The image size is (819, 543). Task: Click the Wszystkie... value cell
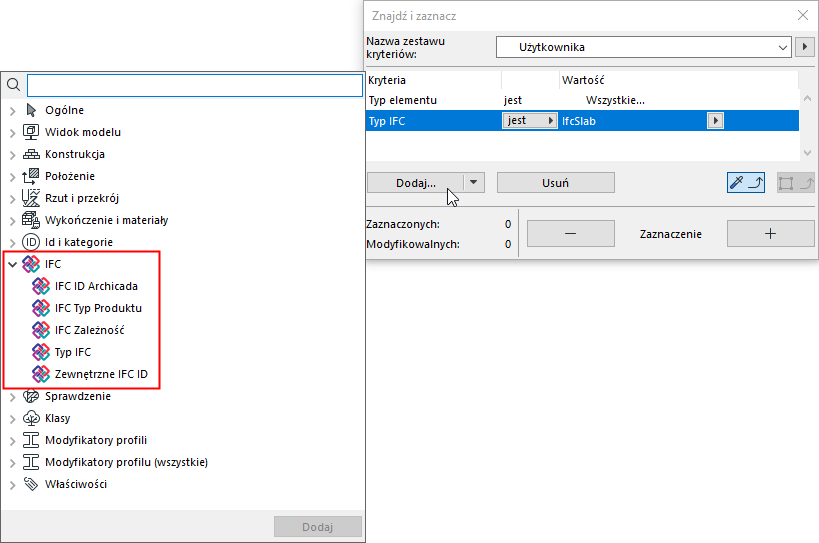615,100
